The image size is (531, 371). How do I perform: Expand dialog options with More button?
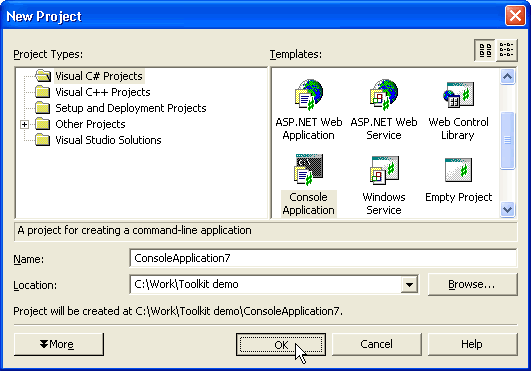click(59, 344)
